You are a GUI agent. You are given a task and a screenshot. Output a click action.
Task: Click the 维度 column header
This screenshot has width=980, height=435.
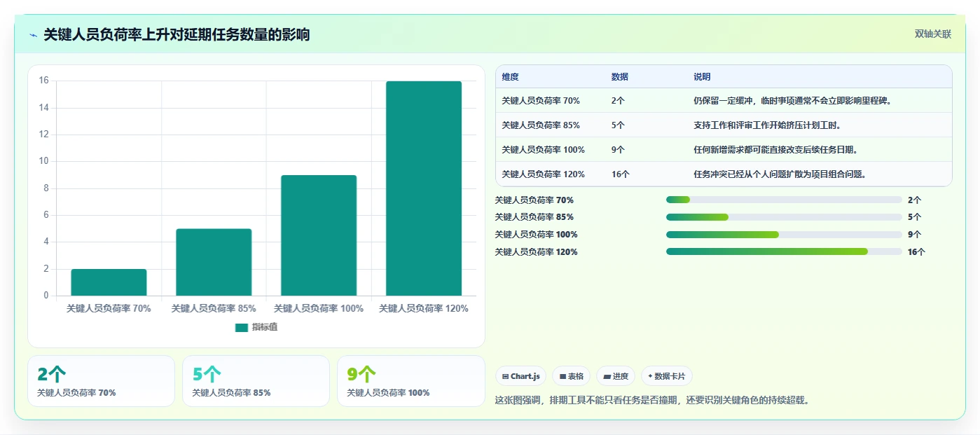pos(510,77)
